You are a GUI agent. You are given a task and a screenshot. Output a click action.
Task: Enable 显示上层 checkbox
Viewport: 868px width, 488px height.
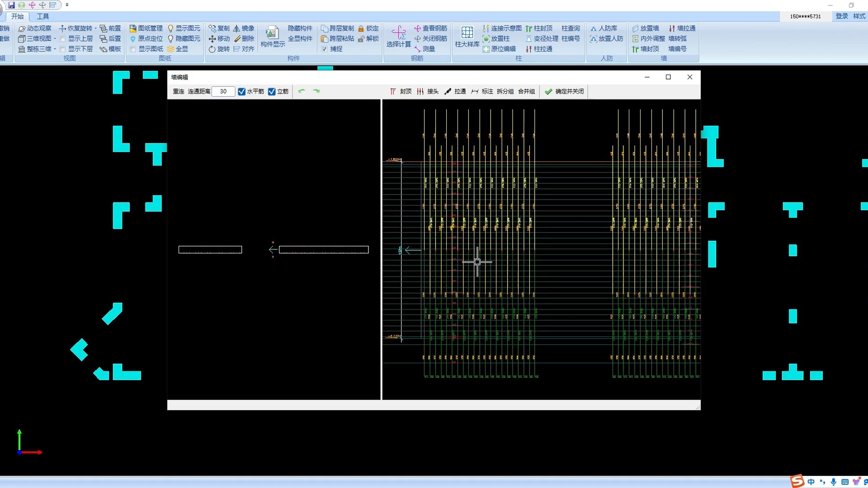[x=62, y=39]
